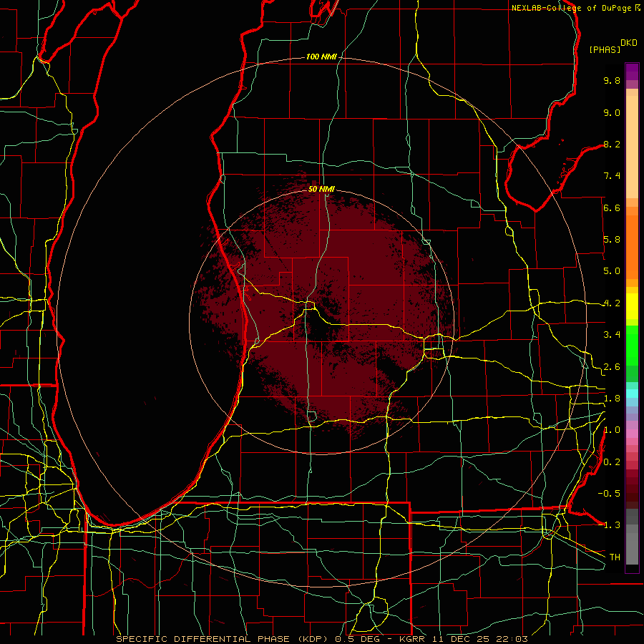This screenshot has width=644, height=644.
Task: Click the 3.4 scale value
Action: point(612,335)
